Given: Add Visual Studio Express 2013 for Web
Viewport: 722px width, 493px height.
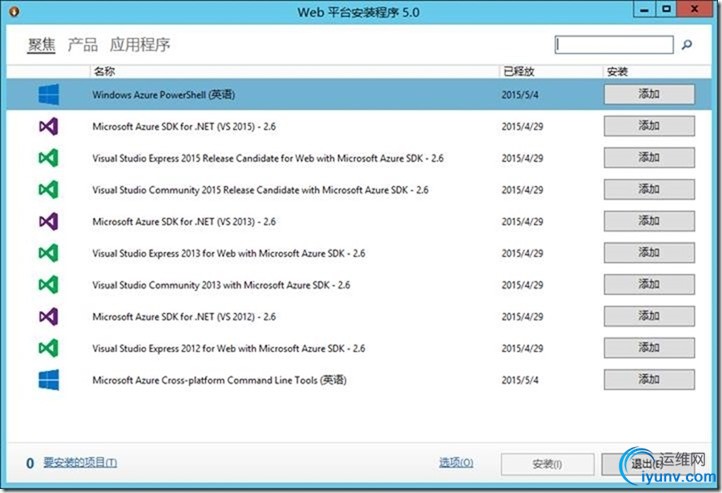Looking at the screenshot, I should 649,253.
